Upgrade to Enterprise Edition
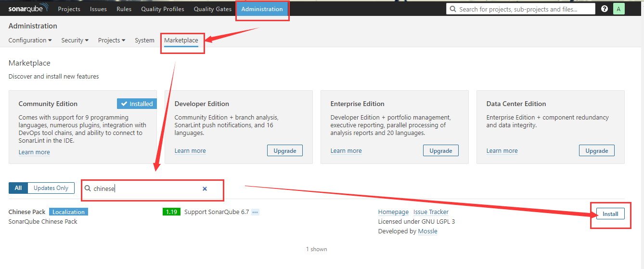Screen dimensions: 644x269 tap(441, 150)
